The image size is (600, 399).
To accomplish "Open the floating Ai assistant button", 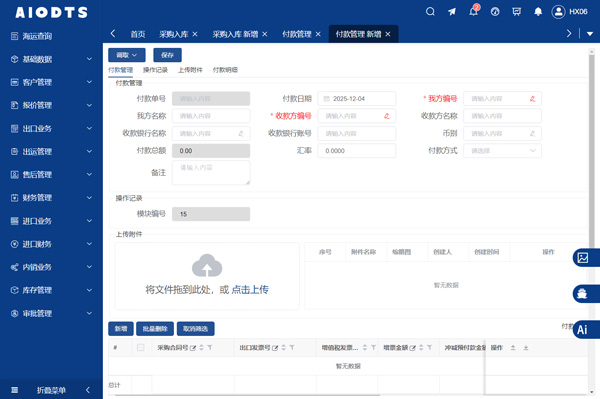I will (582, 330).
